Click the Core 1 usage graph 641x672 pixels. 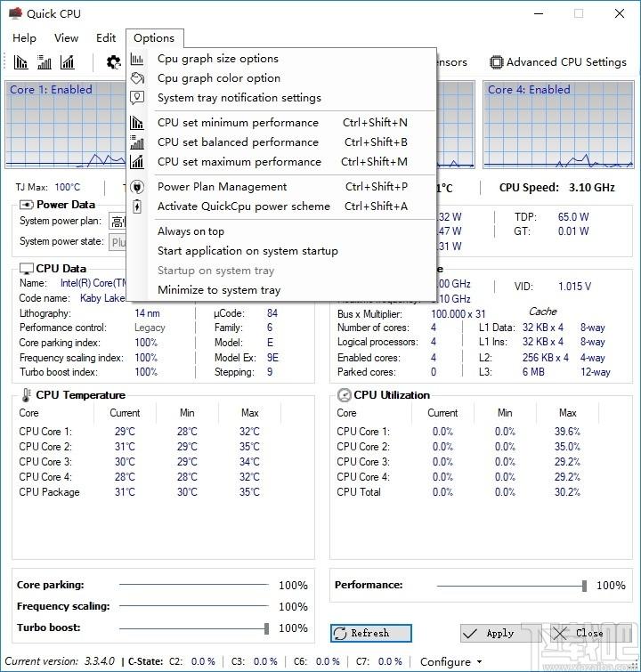[x=67, y=125]
